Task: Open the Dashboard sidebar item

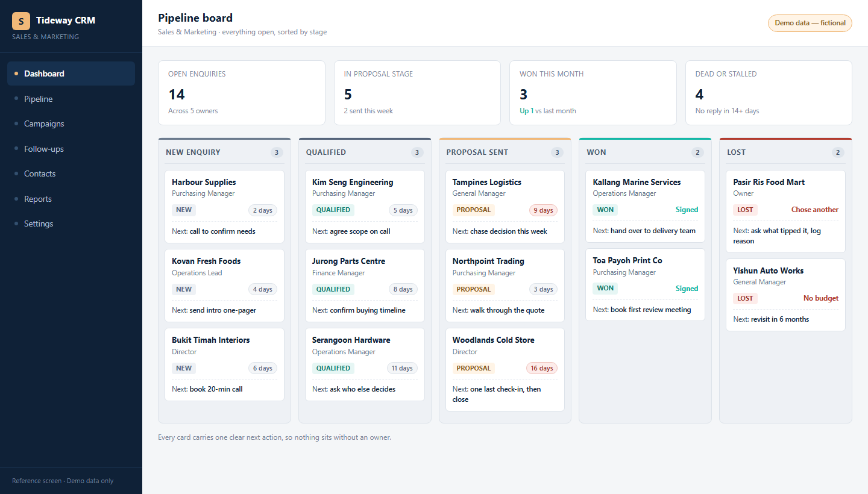Action: tap(71, 73)
